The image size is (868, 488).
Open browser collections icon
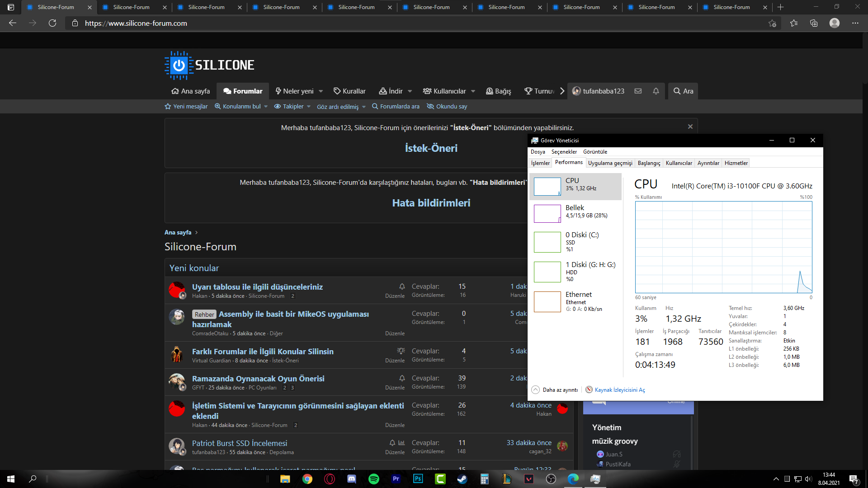coord(814,23)
